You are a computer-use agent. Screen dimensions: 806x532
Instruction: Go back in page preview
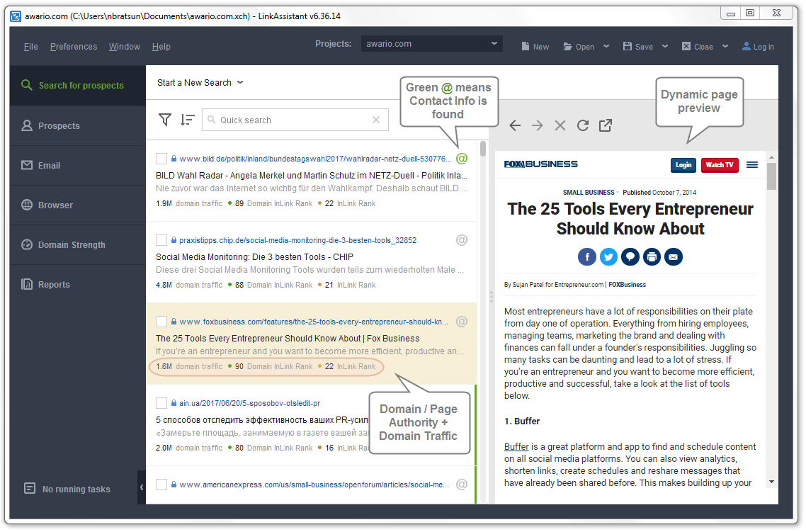515,125
